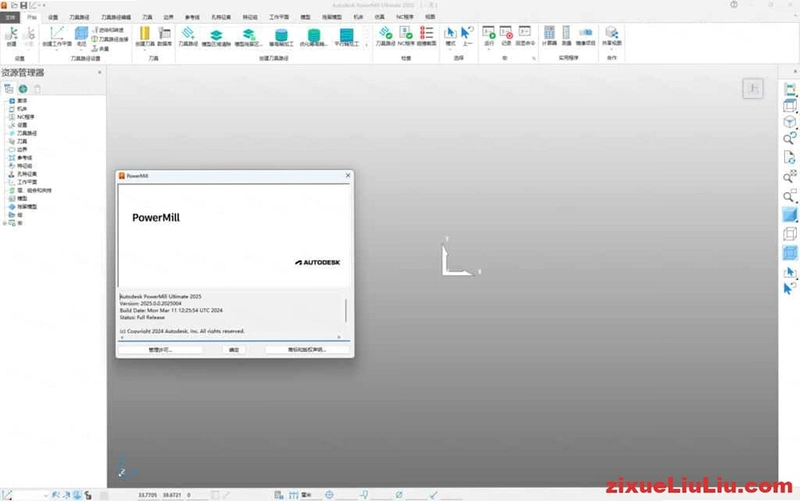This screenshot has width=800, height=501.
Task: Select Toolpaths (刀具路径) node in Explorer tree
Action: [x=22, y=133]
